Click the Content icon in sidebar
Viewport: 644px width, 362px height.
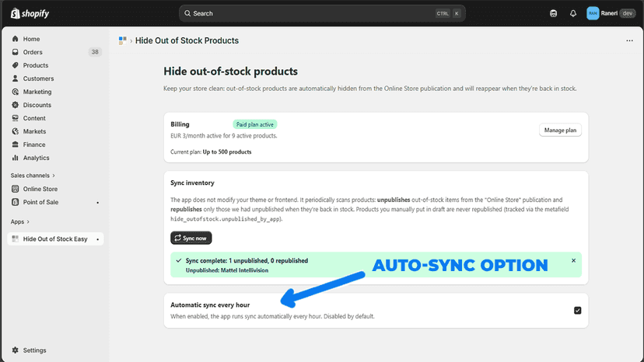click(x=16, y=118)
